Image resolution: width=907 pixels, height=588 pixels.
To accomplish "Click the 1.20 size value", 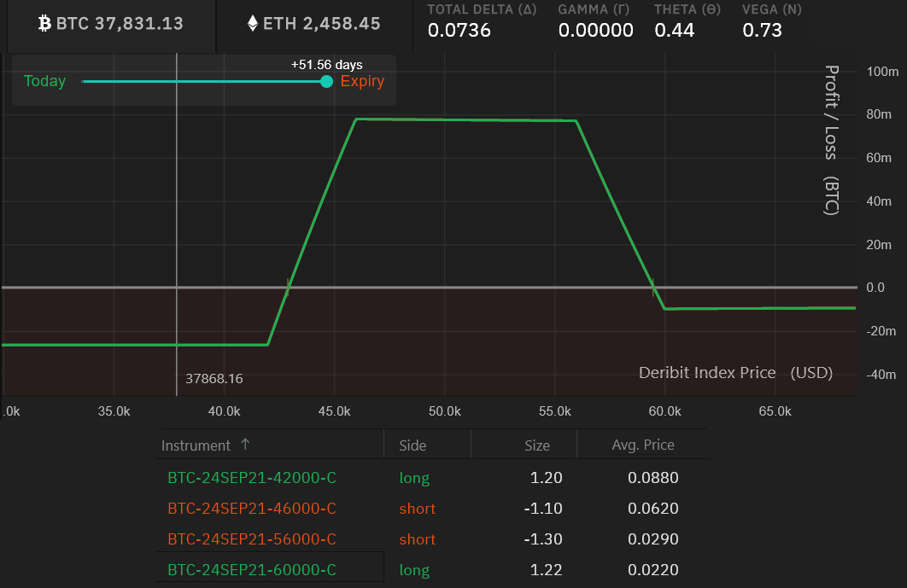I will coord(547,478).
